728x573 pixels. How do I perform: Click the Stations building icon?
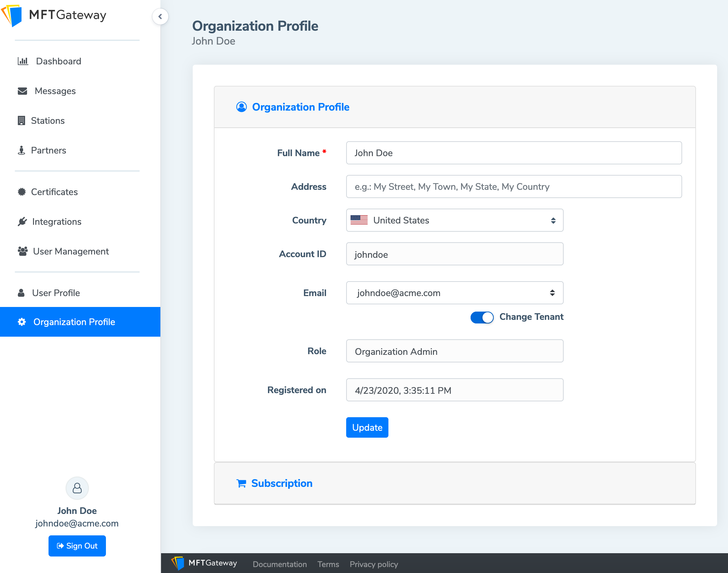[21, 120]
